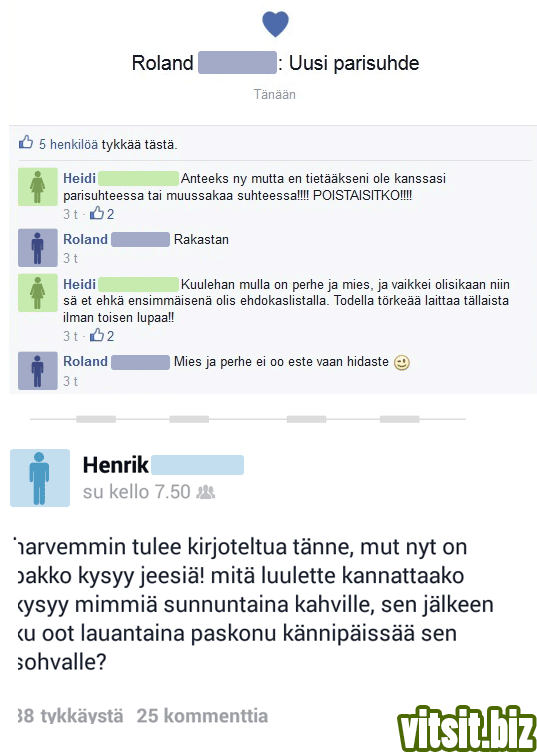
Task: Open Heidi's avatar on 'Kuulehan mulla' comment
Action: point(37,293)
